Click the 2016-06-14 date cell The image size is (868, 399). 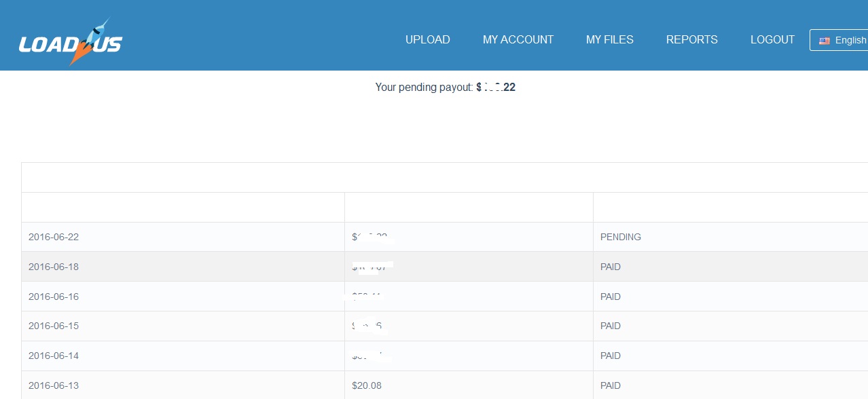coord(54,356)
